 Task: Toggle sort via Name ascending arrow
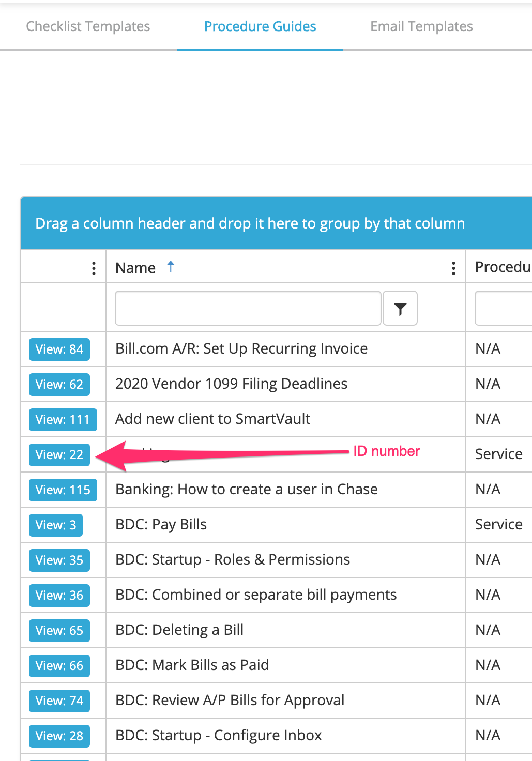point(171,267)
